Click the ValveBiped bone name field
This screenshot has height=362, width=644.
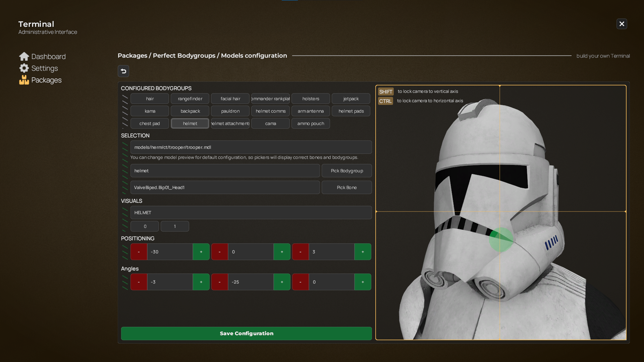[x=225, y=187]
